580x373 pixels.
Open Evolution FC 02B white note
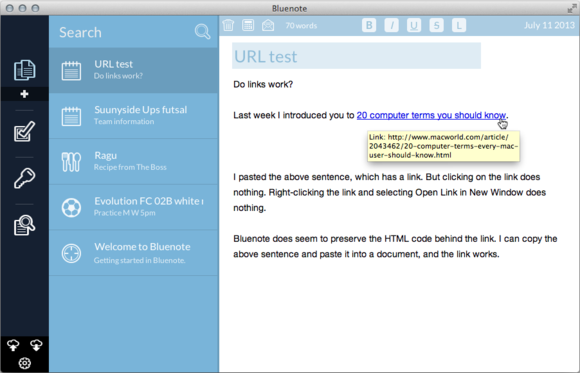coord(134,207)
